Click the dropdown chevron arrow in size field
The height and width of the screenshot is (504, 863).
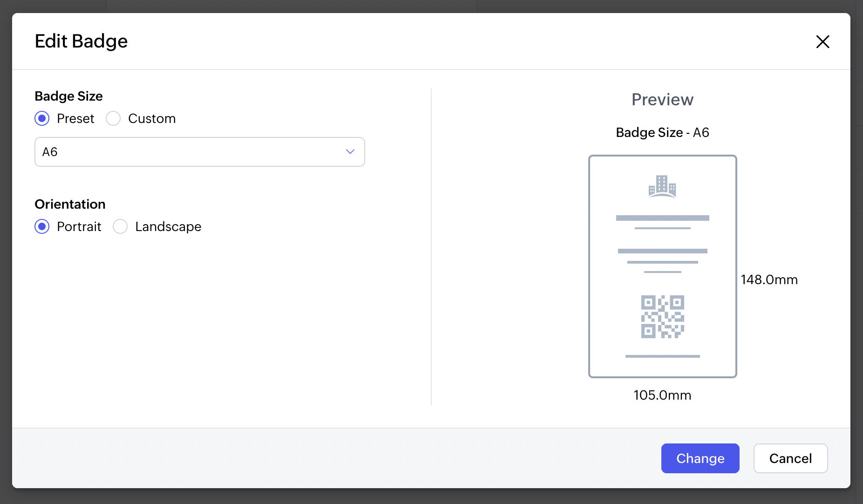[x=350, y=152]
